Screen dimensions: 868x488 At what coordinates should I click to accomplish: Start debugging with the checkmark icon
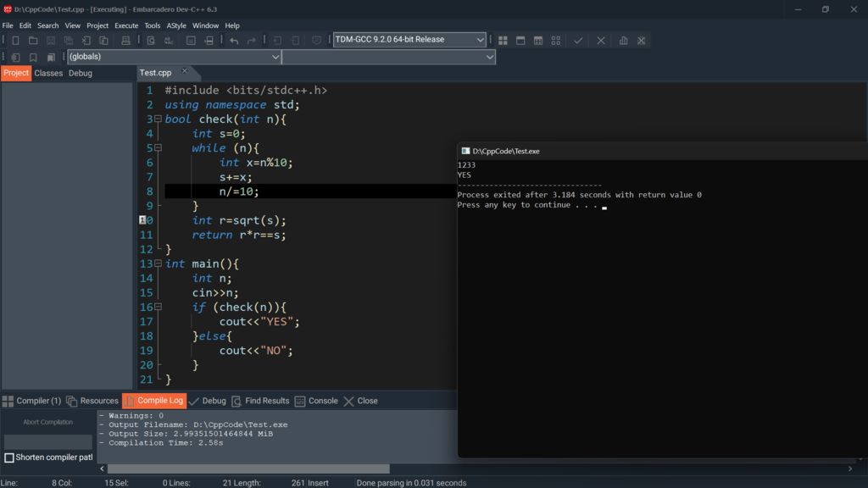coord(578,41)
